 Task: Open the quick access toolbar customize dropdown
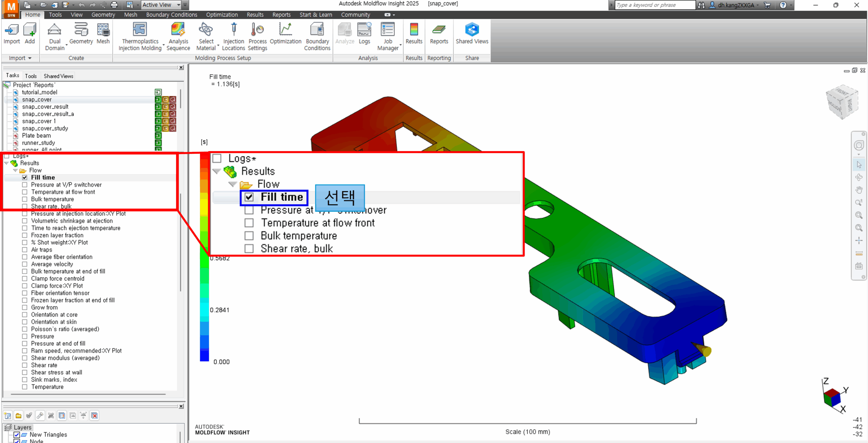(x=185, y=5)
